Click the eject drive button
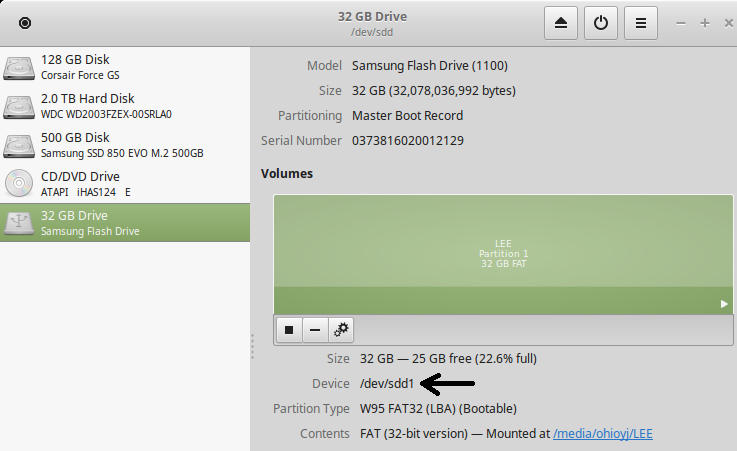Image resolution: width=737 pixels, height=451 pixels. (x=561, y=23)
